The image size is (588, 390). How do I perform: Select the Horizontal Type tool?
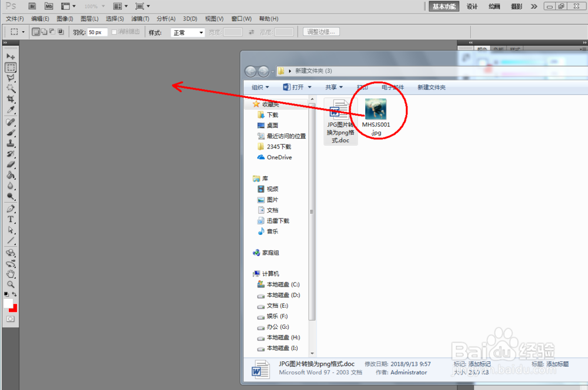(11, 219)
